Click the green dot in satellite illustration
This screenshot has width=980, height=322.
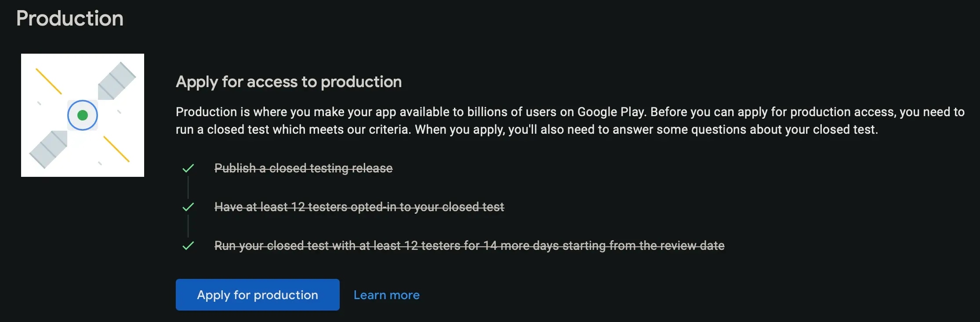click(83, 115)
